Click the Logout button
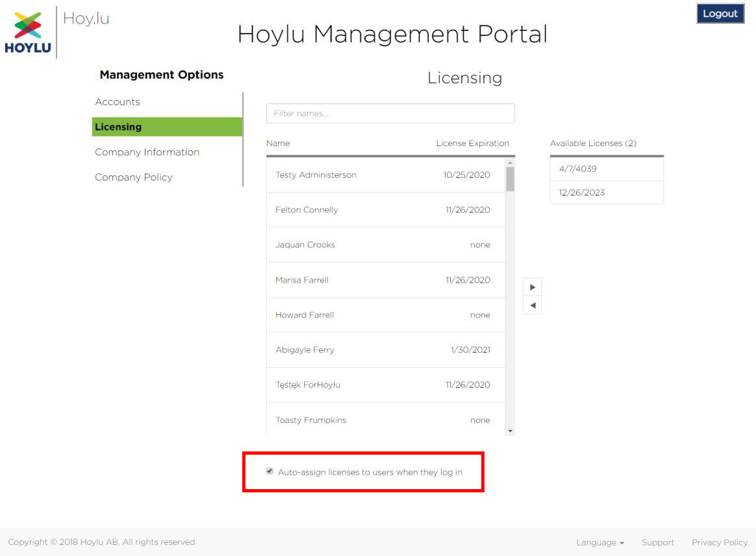Image resolution: width=756 pixels, height=556 pixels. click(720, 14)
